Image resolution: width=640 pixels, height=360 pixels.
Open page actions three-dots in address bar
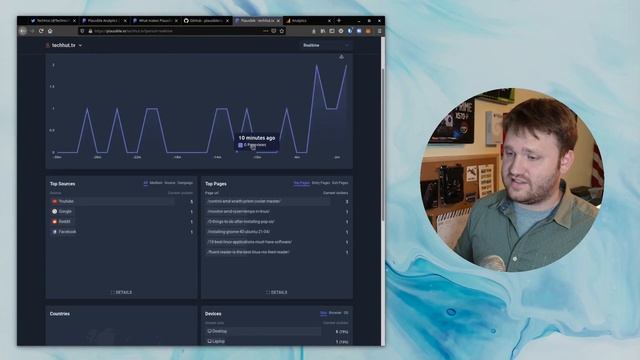[265, 31]
